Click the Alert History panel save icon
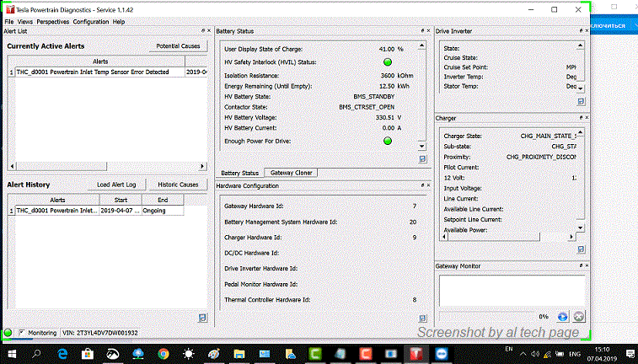This screenshot has width=638, height=364. [202, 317]
